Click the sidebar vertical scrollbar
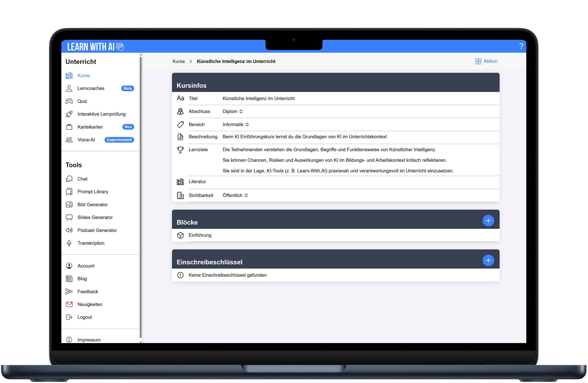The height and width of the screenshot is (383, 588). [x=141, y=197]
